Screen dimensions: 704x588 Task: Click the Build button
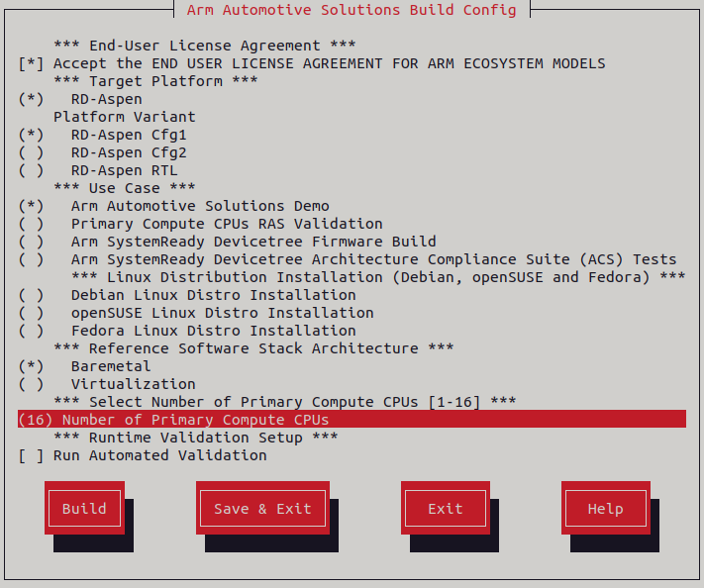click(84, 508)
